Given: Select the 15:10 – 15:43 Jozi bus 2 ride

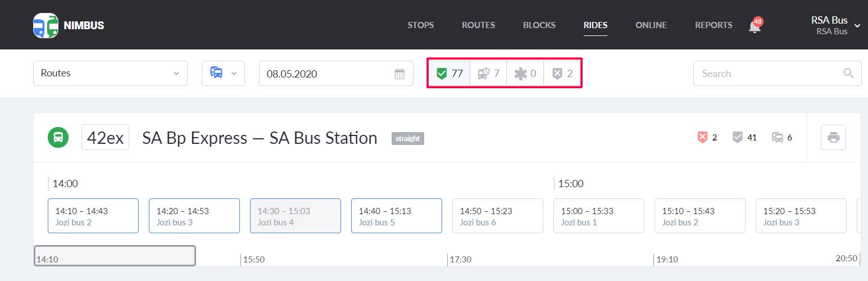Looking at the screenshot, I should (x=700, y=216).
